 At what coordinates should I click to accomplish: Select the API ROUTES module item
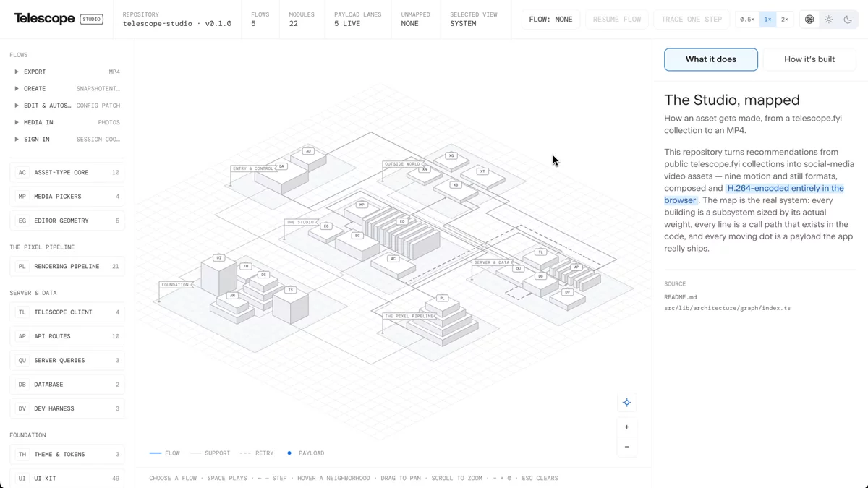(x=67, y=336)
